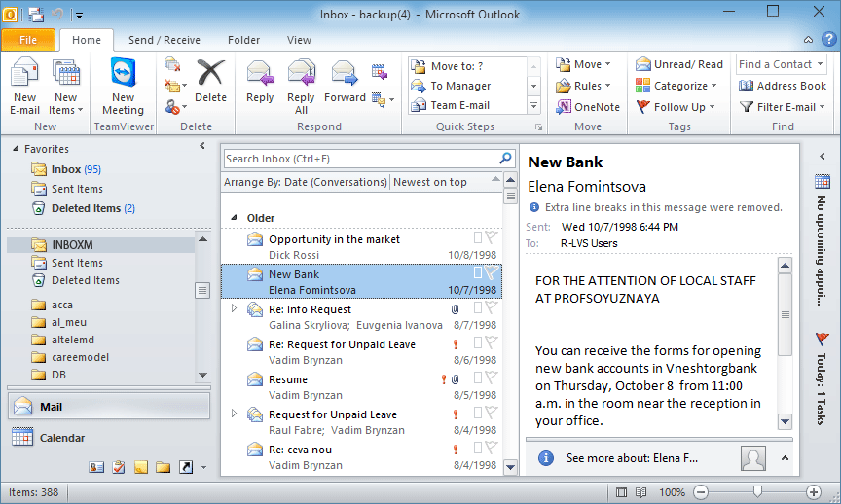Viewport: 841px width, 504px height.
Task: Click the Ignore conversation icon
Action: [172, 65]
